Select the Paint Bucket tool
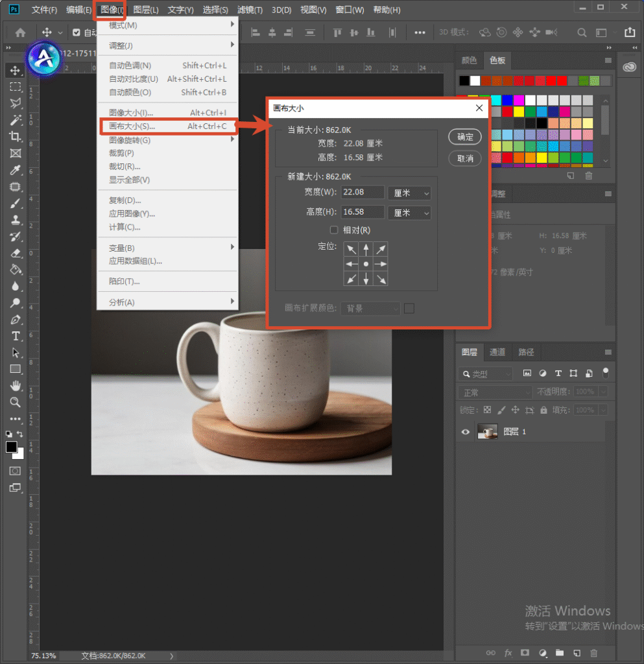Screen dimensions: 644x664 16,270
